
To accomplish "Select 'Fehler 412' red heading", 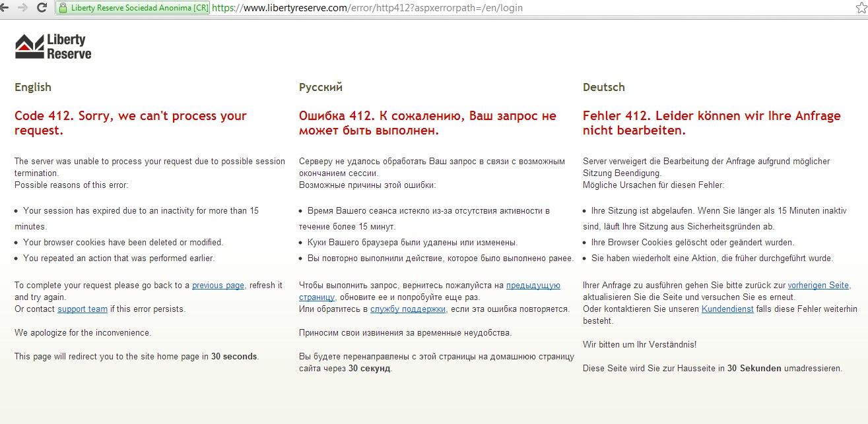I will coord(712,123).
